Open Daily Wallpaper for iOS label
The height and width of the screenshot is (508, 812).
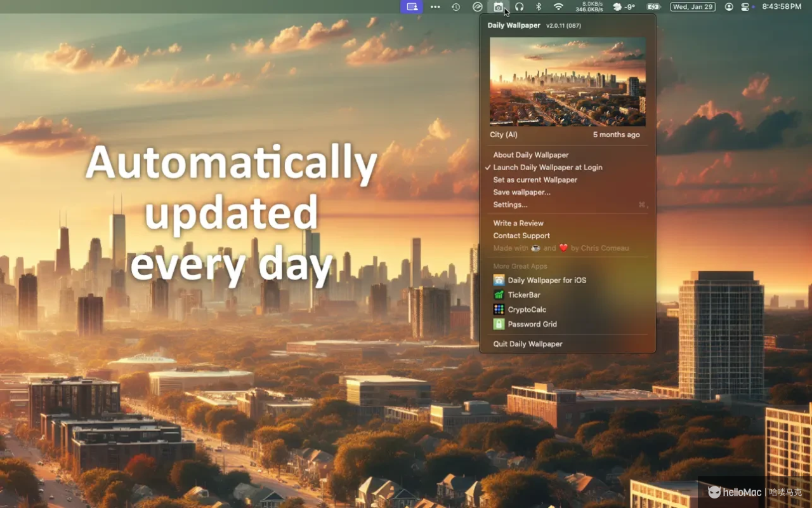click(x=547, y=280)
